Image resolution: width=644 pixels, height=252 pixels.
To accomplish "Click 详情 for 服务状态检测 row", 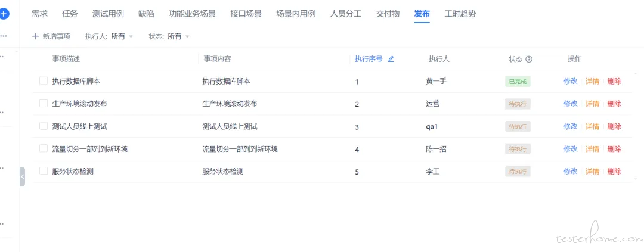I will tap(592, 172).
